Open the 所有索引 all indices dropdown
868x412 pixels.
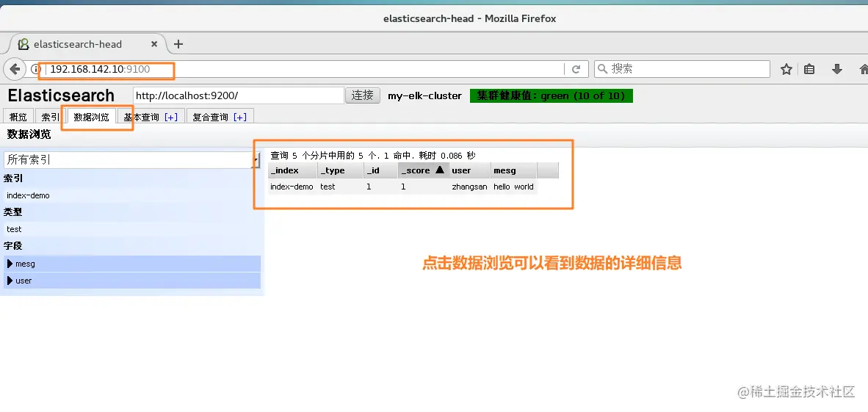(131, 160)
